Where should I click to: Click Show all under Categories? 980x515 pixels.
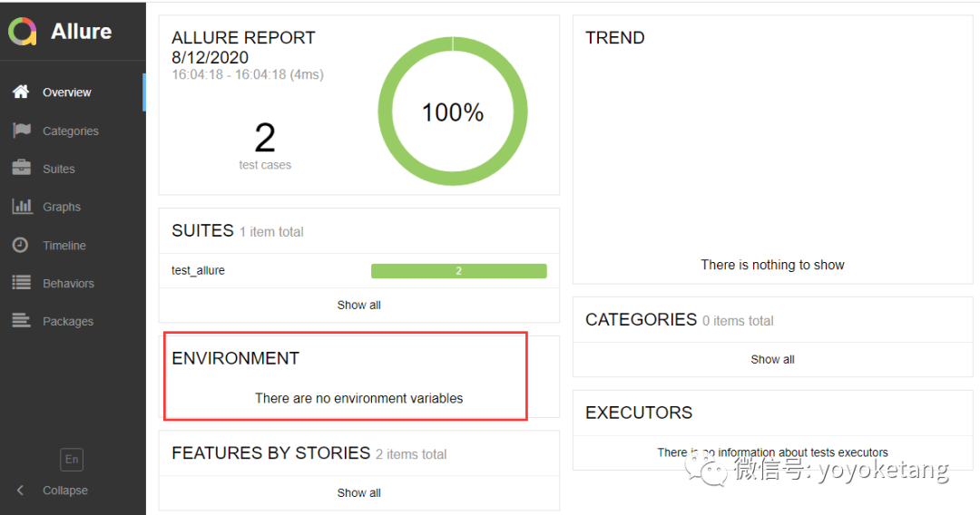772,360
